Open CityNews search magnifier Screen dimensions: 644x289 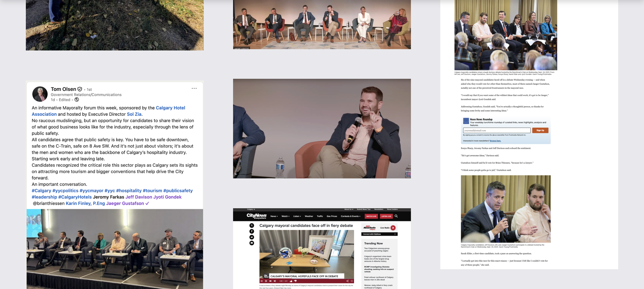point(396,216)
